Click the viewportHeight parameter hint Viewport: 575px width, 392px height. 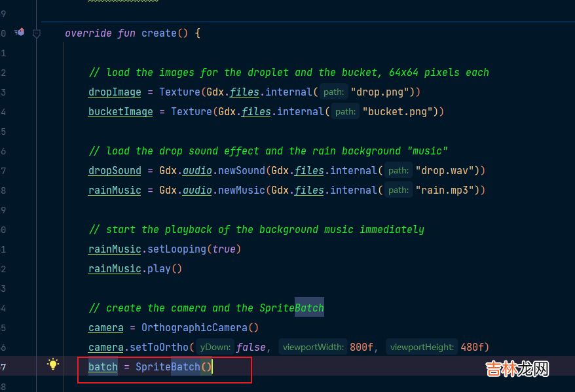[423, 347]
